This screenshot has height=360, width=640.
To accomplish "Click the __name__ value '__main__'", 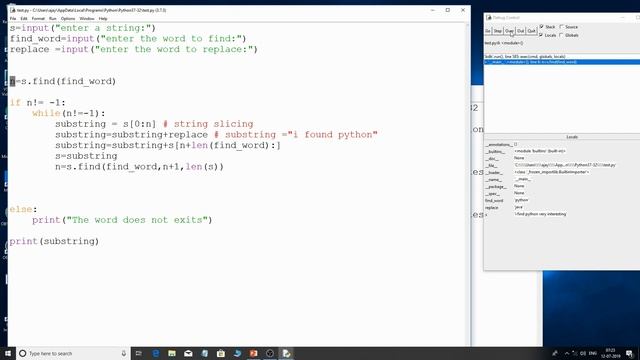I will (522, 179).
